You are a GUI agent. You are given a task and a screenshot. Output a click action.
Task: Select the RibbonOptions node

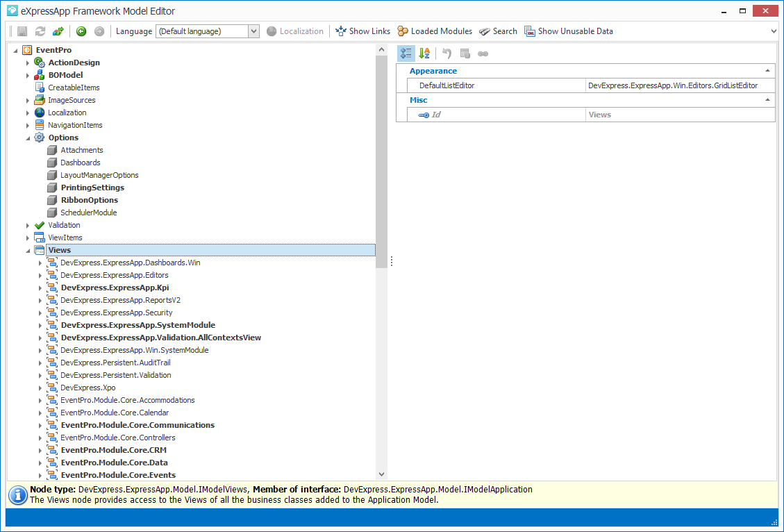pos(90,200)
